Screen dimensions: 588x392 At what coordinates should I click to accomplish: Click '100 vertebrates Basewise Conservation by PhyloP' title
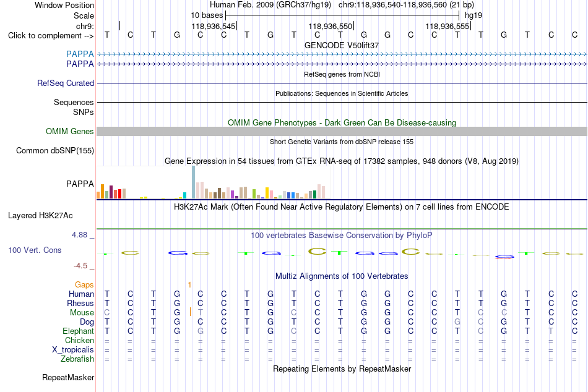342,236
